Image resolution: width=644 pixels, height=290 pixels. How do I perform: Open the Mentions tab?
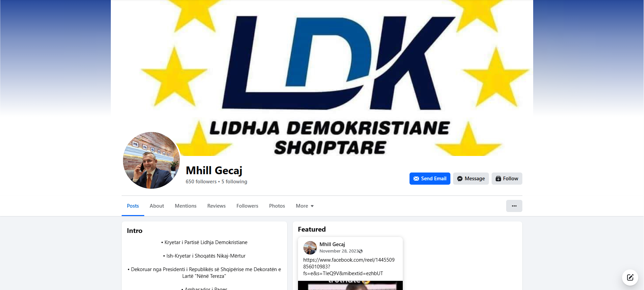point(185,206)
